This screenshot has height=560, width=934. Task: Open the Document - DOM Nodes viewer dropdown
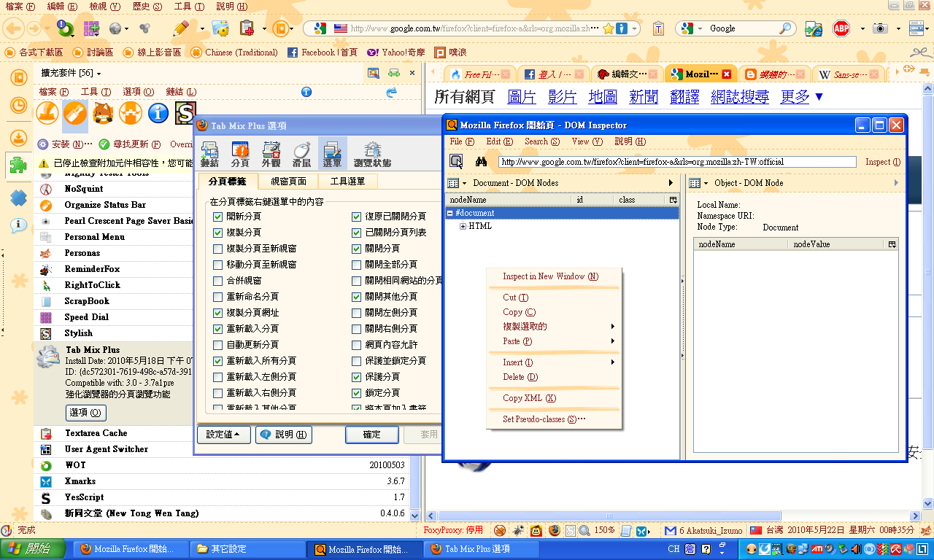click(454, 183)
